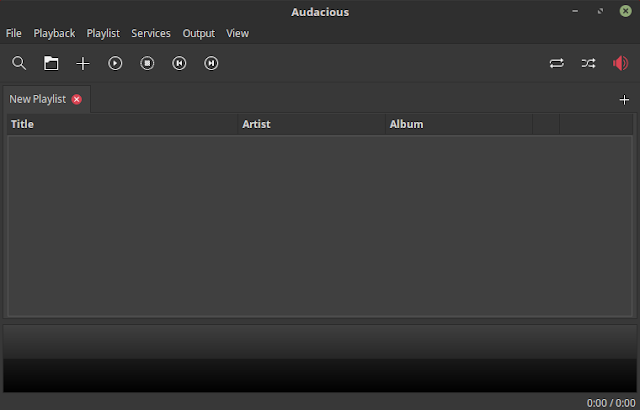Image resolution: width=640 pixels, height=410 pixels.
Task: Open the search tool magnifier icon
Action: tap(19, 63)
